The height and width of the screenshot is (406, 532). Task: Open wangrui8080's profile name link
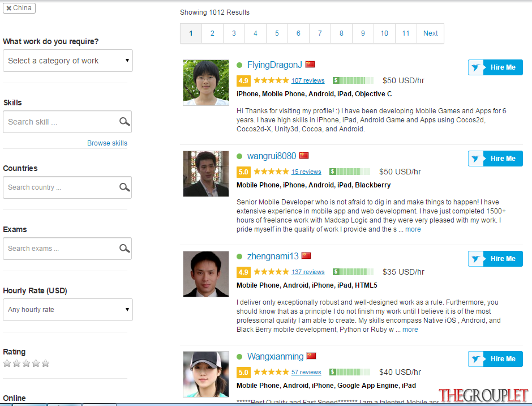tap(272, 156)
